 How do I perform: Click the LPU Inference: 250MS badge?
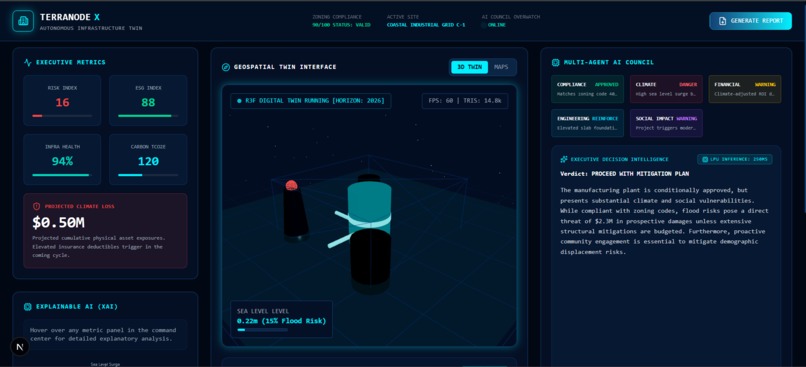[x=735, y=159]
